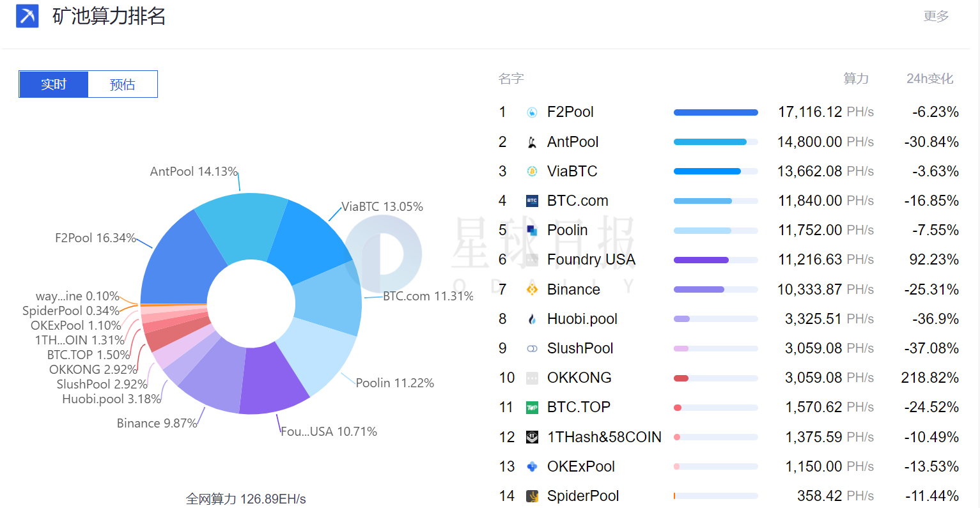The width and height of the screenshot is (980, 508).
Task: Click the Huobi.pool 3.18% chart label
Action: tap(112, 399)
